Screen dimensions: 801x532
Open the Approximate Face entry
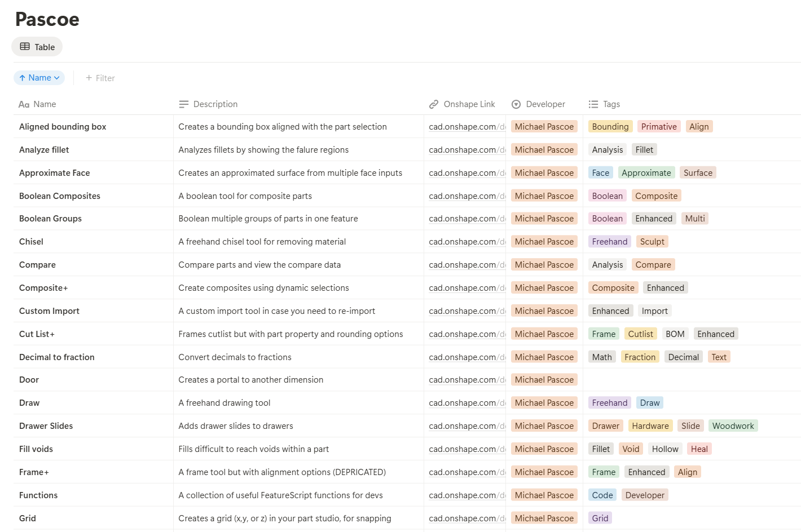point(55,173)
